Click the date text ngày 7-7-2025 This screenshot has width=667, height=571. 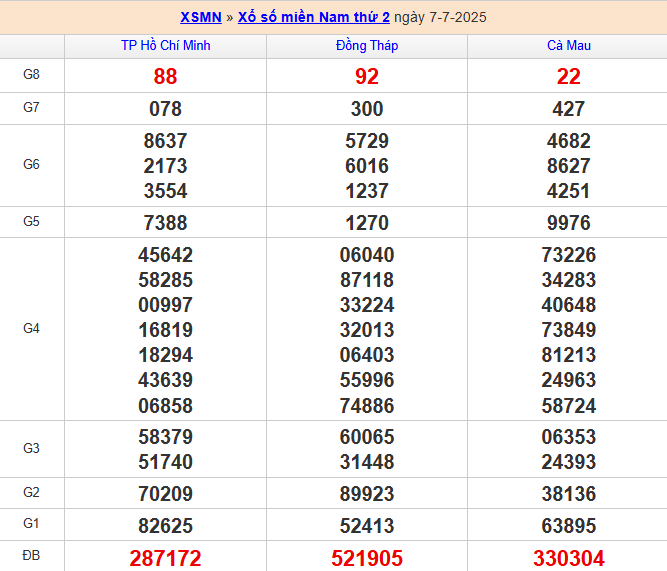pos(440,17)
